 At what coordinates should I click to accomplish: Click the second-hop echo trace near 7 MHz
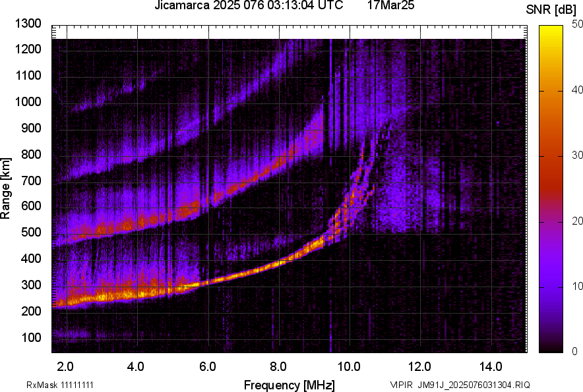tap(243, 184)
